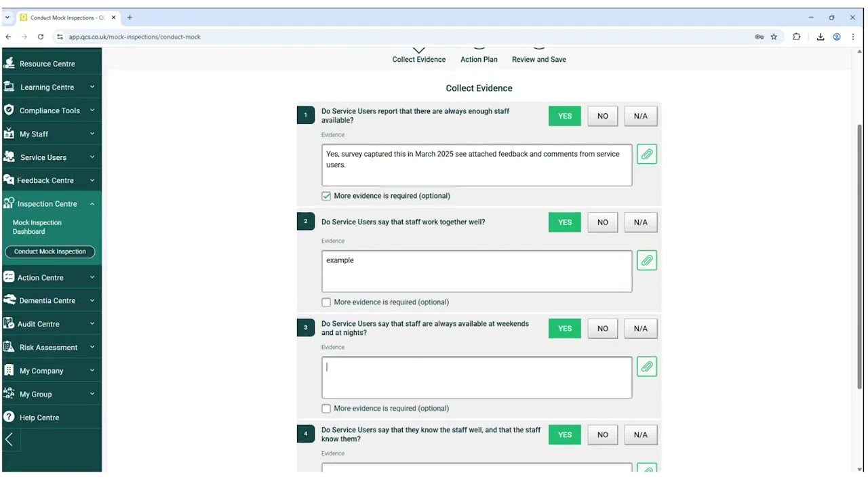This screenshot has width=868, height=488.
Task: Click the Risk Assessment icon
Action: click(9, 347)
